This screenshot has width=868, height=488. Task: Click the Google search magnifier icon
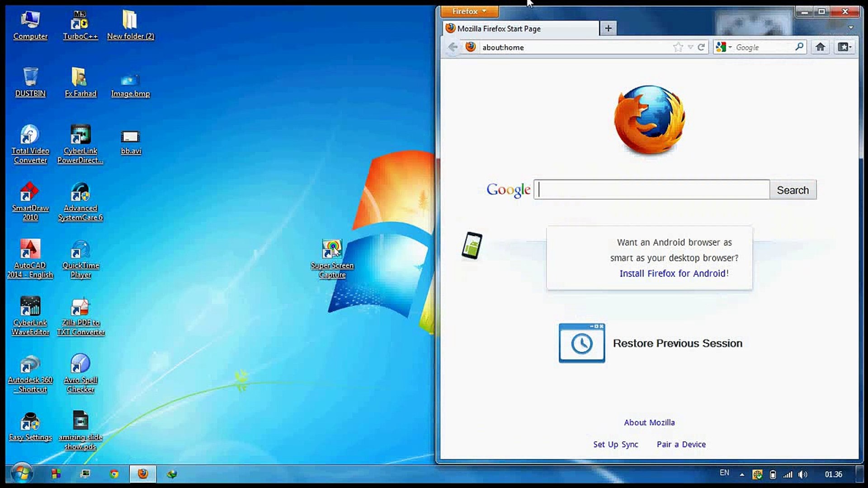799,47
